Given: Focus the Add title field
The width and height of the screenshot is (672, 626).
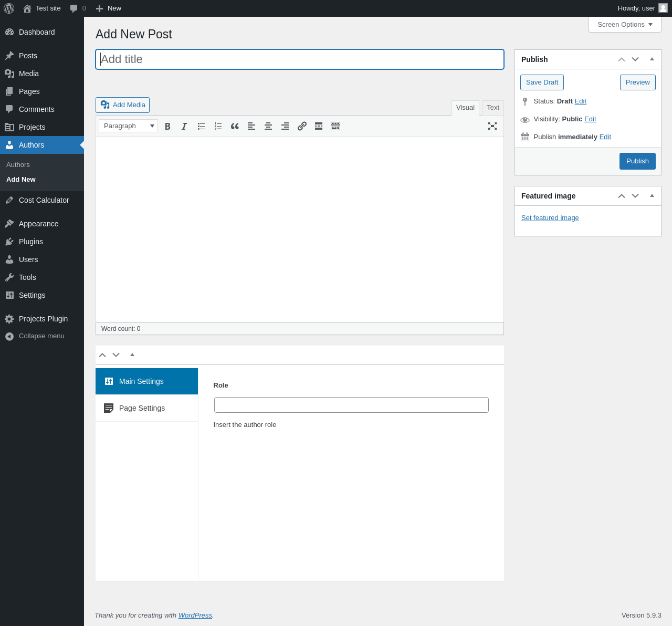Looking at the screenshot, I should click(x=300, y=59).
